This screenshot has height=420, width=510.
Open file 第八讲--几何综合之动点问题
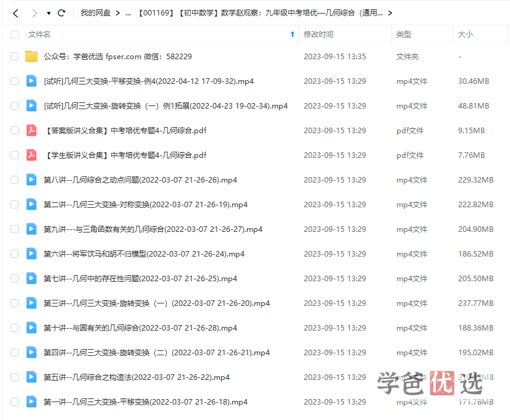click(140, 180)
